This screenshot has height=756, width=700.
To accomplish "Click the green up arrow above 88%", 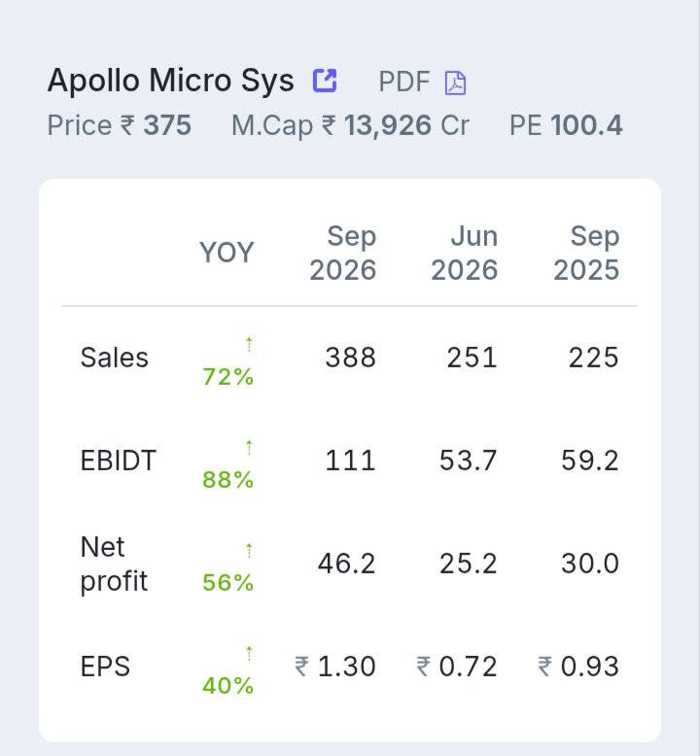I will (249, 447).
